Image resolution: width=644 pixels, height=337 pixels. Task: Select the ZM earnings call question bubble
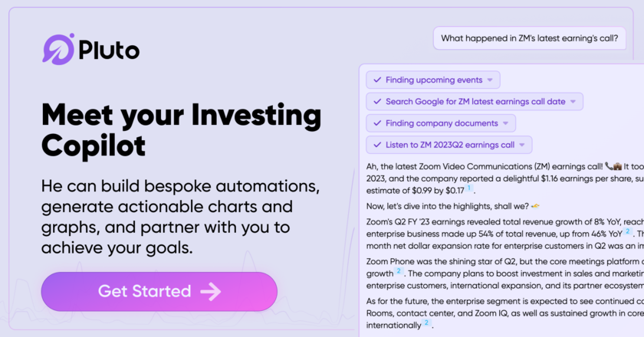coord(534,38)
